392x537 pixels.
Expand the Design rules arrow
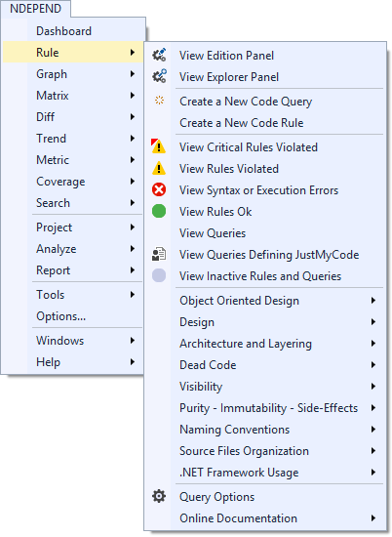click(373, 322)
